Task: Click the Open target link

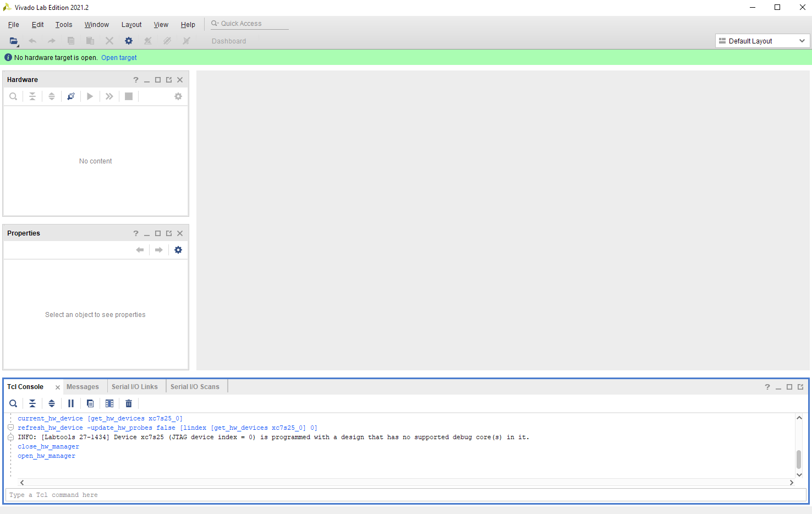Action: click(119, 58)
